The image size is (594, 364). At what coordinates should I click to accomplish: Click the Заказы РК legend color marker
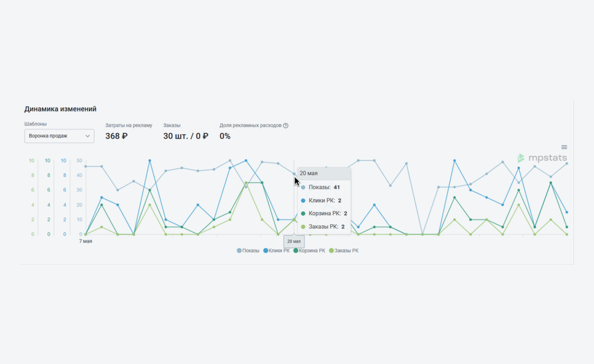click(331, 251)
